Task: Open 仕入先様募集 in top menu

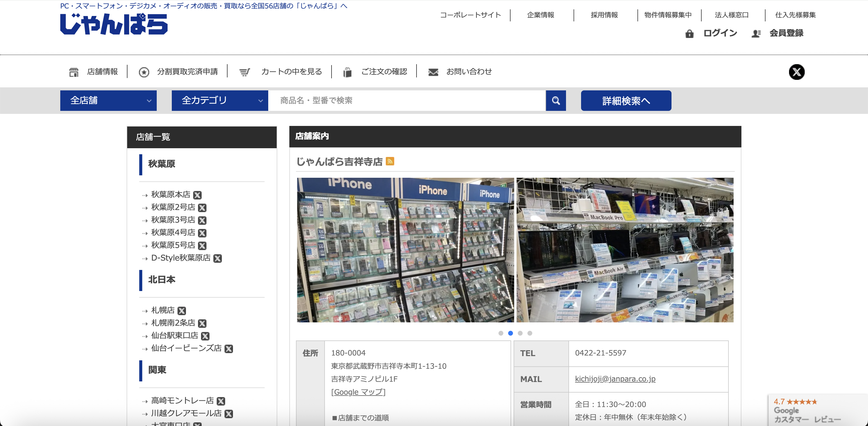Action: point(795,15)
